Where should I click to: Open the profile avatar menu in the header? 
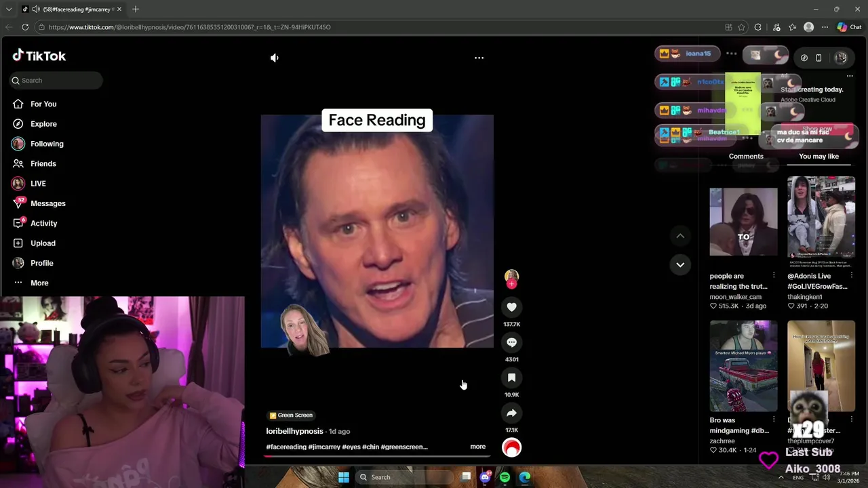click(x=841, y=58)
